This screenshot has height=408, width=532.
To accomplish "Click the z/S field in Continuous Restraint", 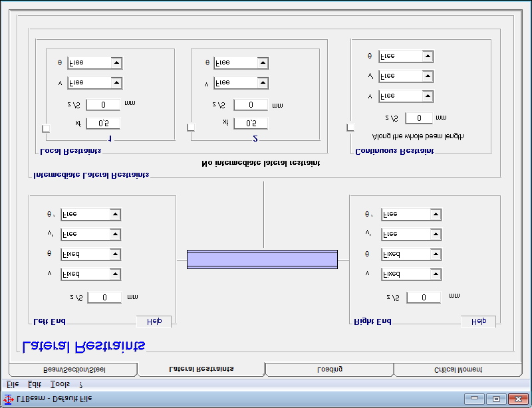I will click(x=419, y=118).
